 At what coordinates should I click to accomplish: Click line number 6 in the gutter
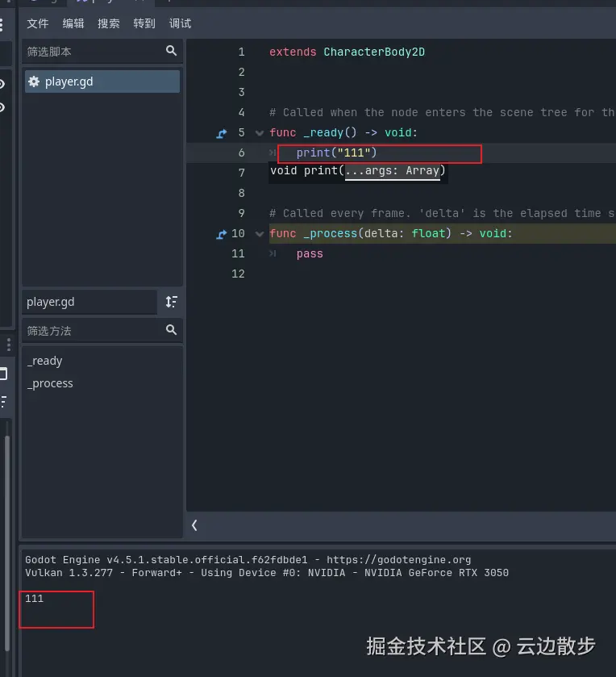coord(242,153)
